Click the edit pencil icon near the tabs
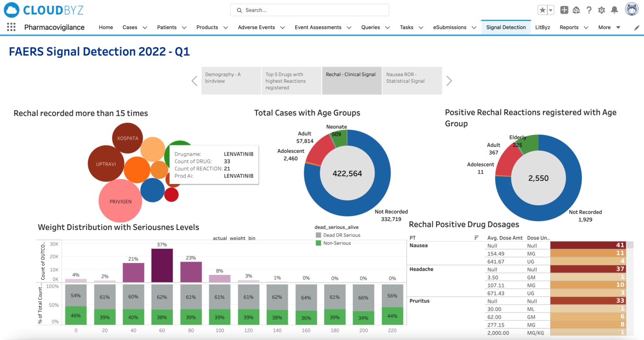 coord(636,27)
